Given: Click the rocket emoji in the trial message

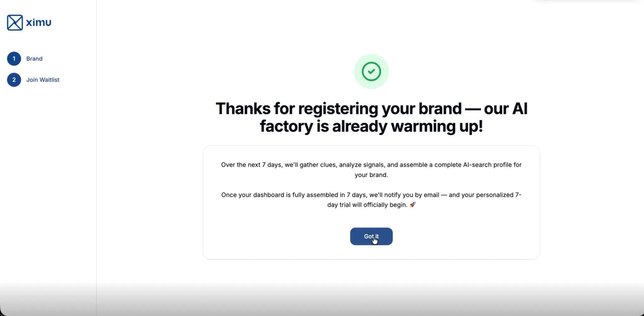Looking at the screenshot, I should click(x=413, y=205).
